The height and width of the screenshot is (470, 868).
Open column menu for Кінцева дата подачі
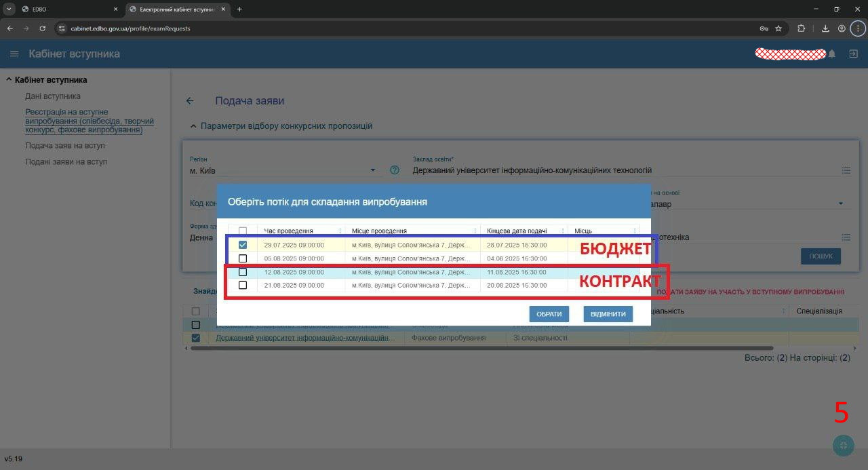[562, 231]
